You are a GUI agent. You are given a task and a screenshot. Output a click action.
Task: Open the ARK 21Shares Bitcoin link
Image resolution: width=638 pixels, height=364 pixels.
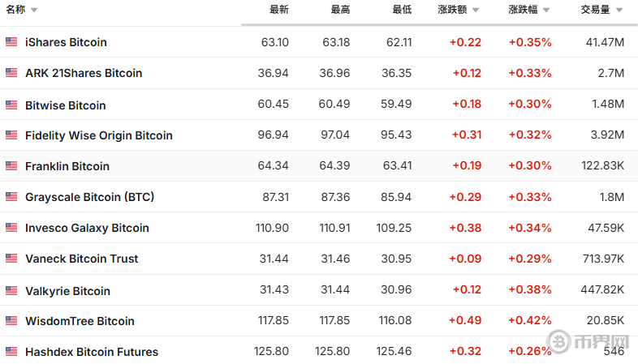click(x=84, y=73)
